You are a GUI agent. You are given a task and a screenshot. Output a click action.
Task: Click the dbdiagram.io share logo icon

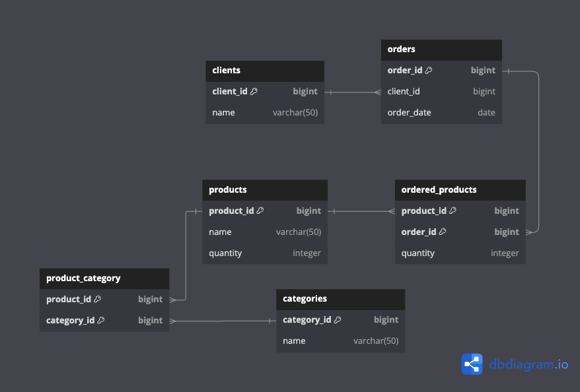coord(472,364)
